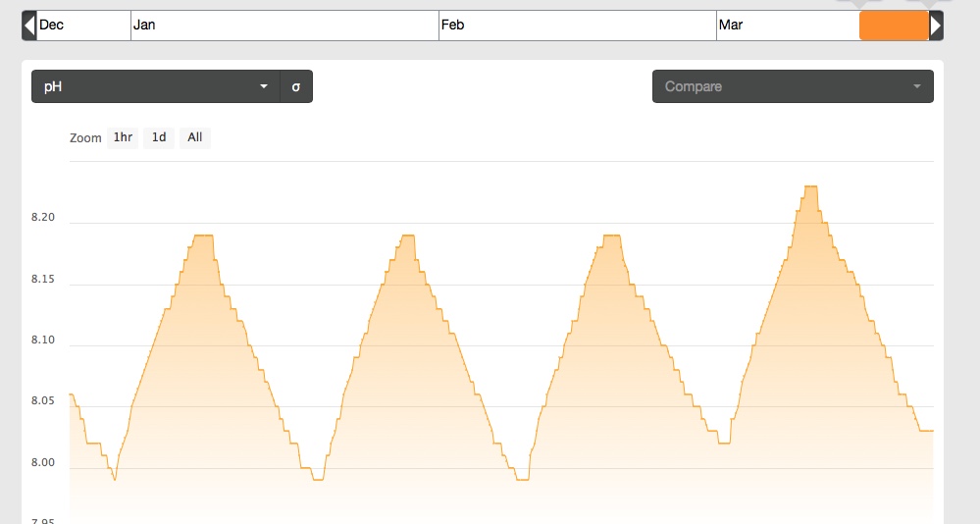
Task: Set zoom to All
Action: point(195,137)
